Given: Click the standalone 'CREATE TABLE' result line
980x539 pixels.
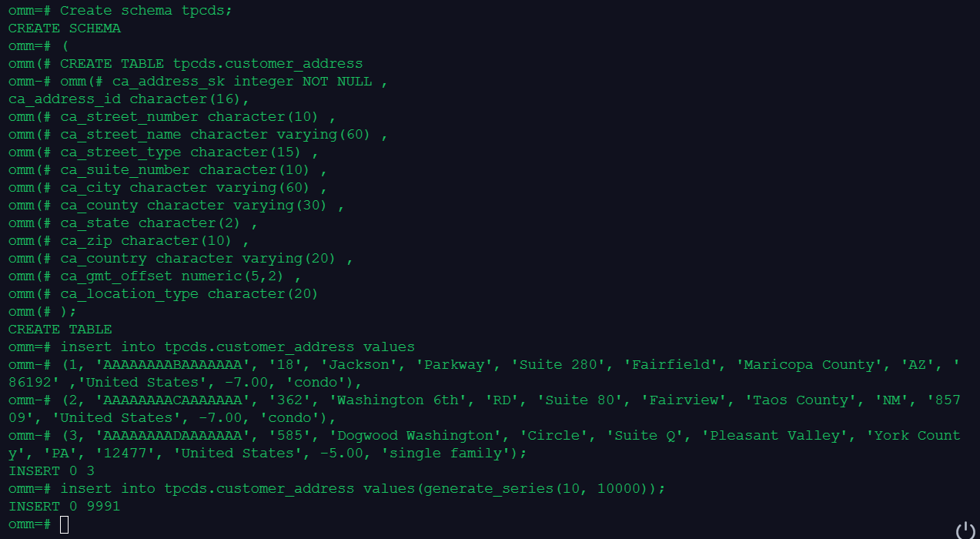Looking at the screenshot, I should tap(60, 329).
